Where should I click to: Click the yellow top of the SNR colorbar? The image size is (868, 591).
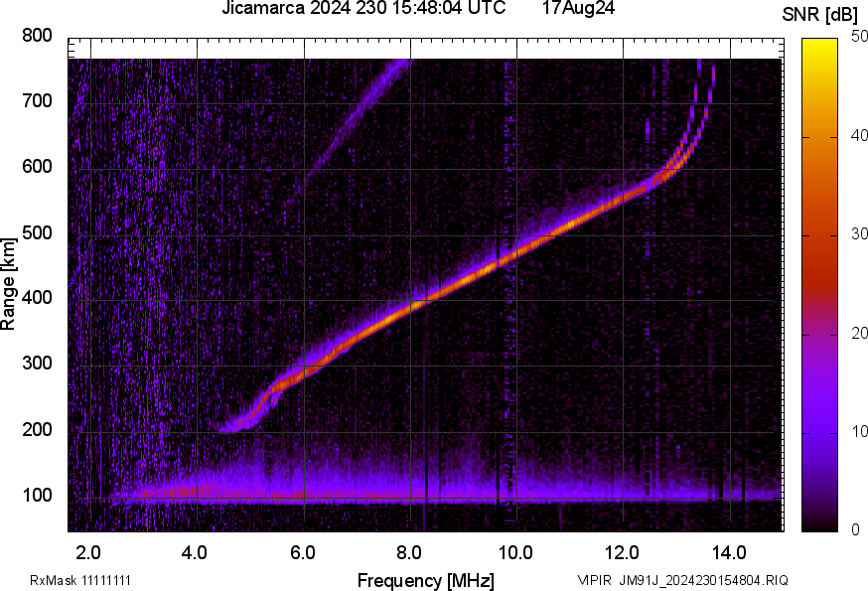pos(820,44)
